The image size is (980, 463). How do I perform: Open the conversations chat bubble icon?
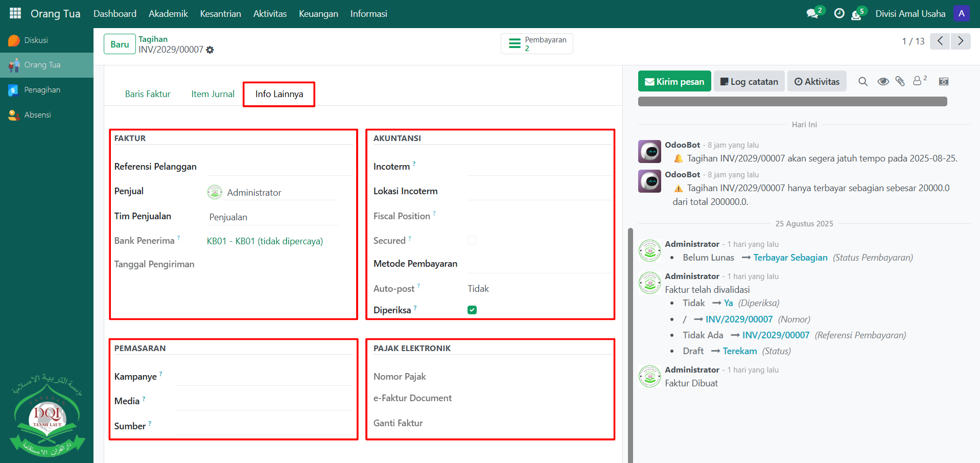(812, 14)
